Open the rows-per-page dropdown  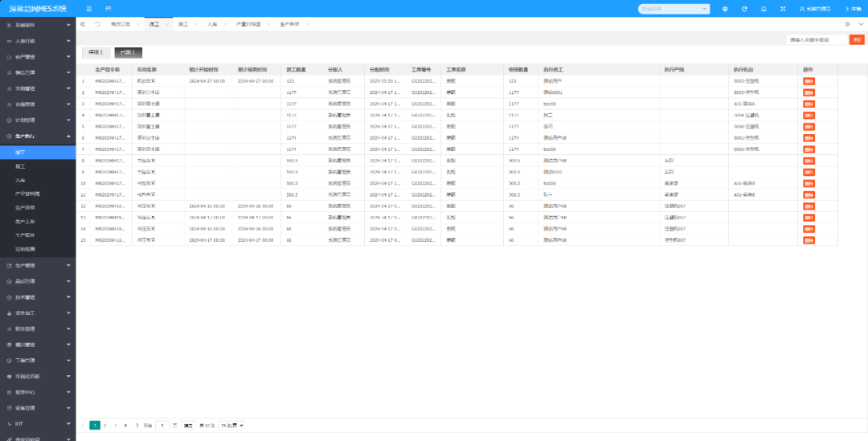point(232,426)
